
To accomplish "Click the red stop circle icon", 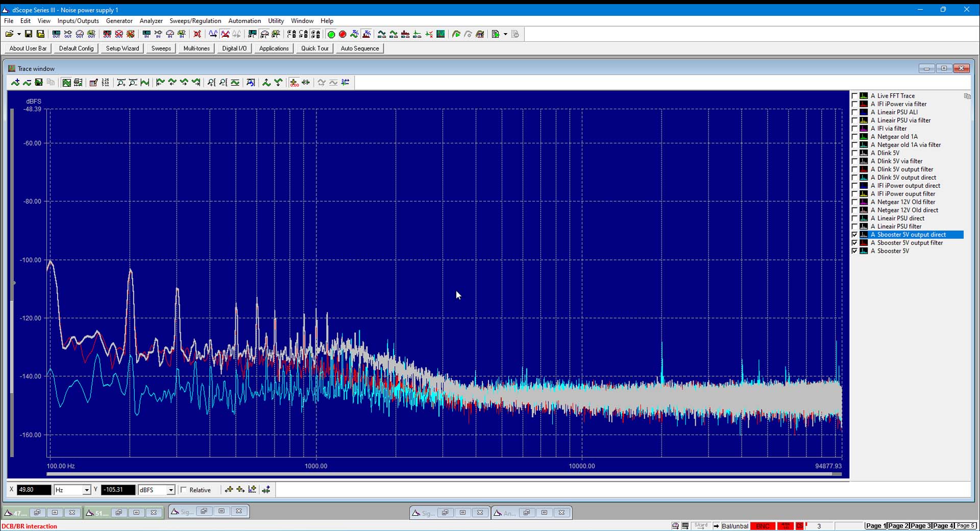I will click(342, 34).
